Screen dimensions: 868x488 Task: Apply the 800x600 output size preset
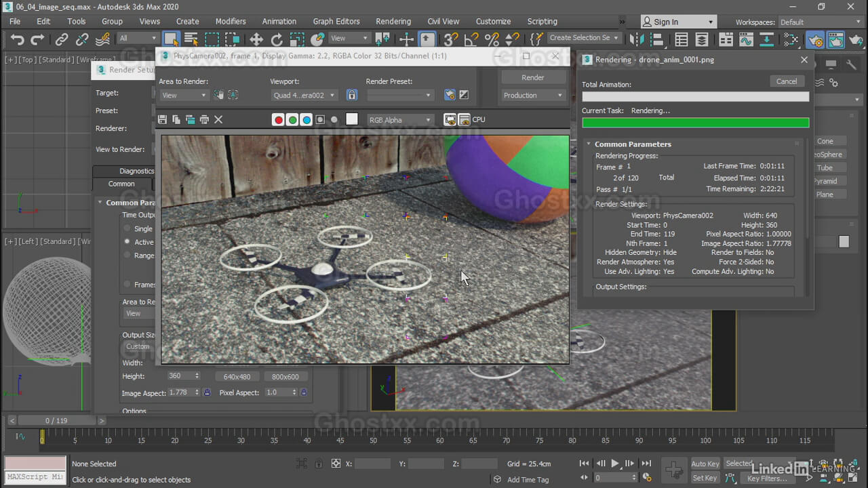click(285, 377)
